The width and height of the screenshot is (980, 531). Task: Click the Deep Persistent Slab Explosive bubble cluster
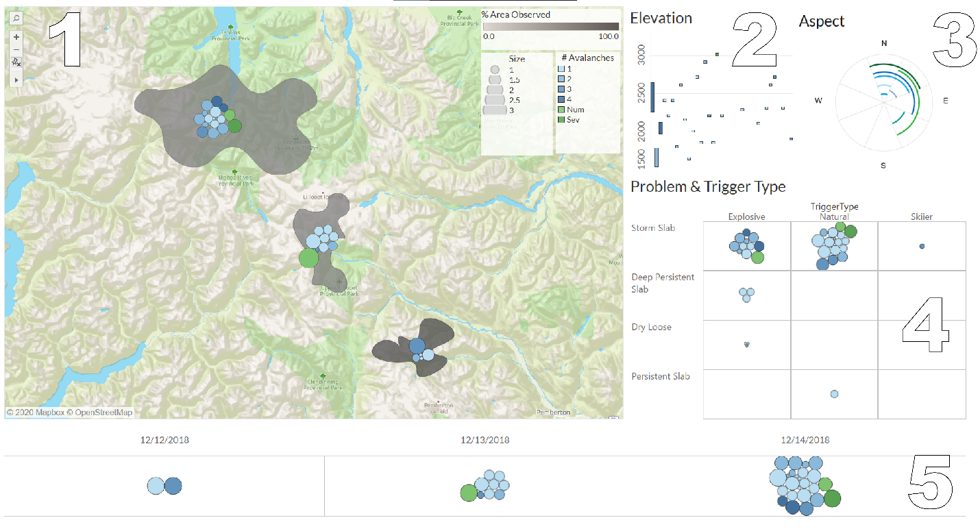[x=746, y=294]
